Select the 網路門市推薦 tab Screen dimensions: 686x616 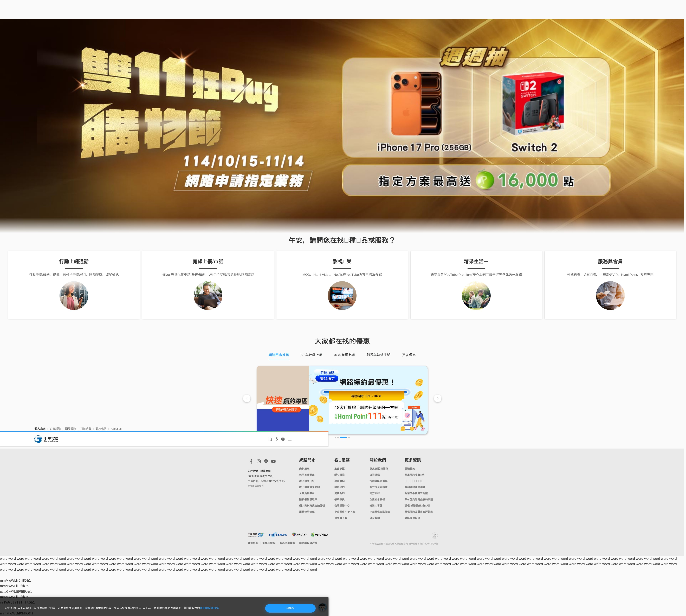click(x=279, y=355)
